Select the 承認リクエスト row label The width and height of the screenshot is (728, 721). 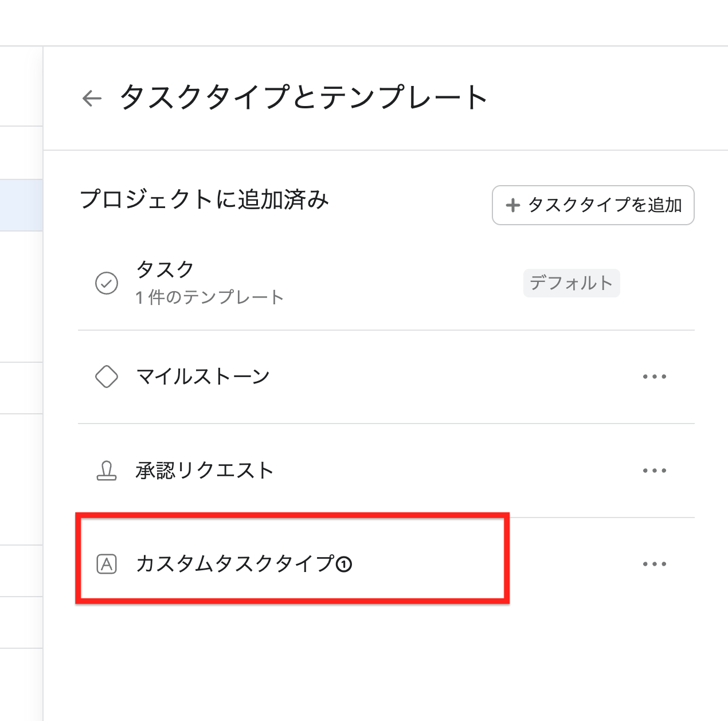coord(205,471)
